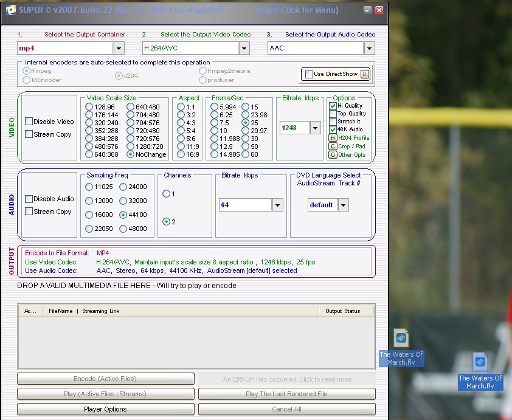Select 44100 sampling frequency
The image size is (512, 420).
coord(123,215)
